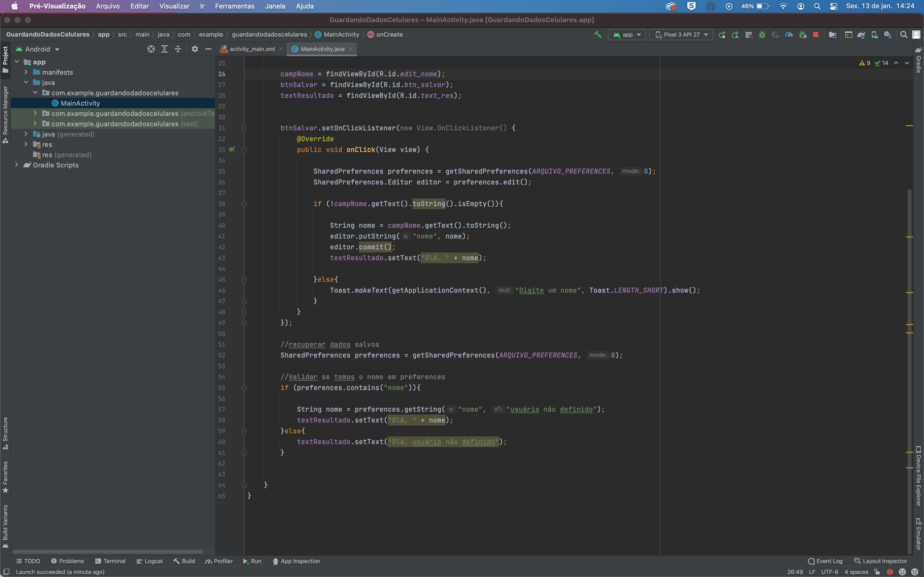Attach debugger to Android process icon
This screenshot has width=924, height=577.
pos(802,34)
